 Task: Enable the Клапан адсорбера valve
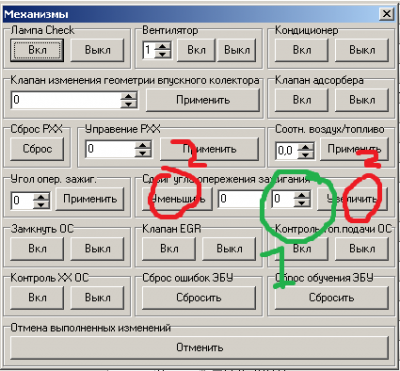301,100
